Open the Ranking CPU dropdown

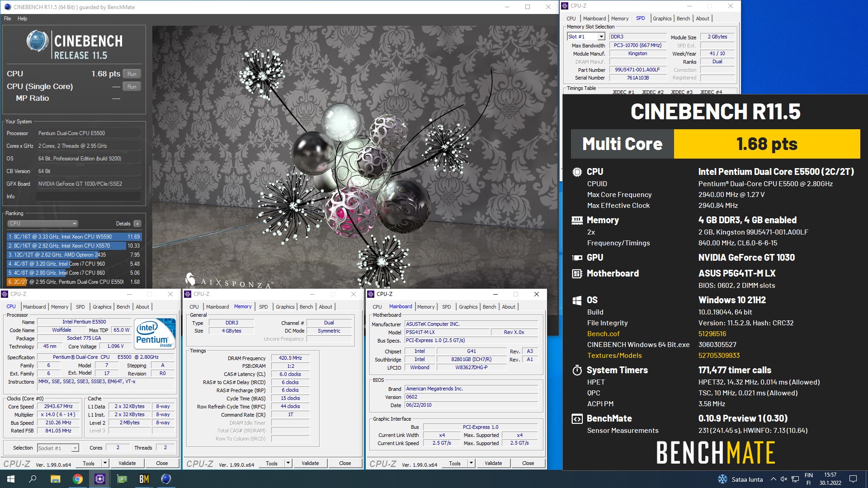[43, 224]
